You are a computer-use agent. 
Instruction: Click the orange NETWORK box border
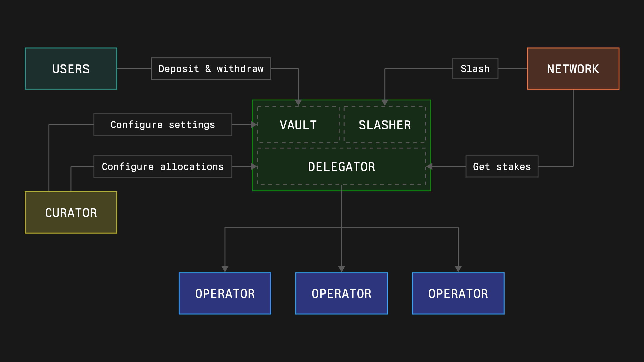pyautogui.click(x=573, y=48)
